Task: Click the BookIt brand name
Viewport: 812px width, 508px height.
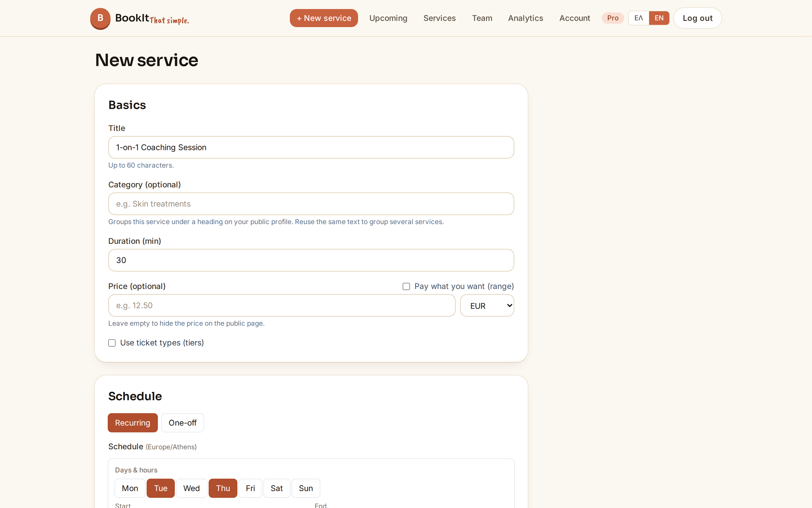Action: 132,18
